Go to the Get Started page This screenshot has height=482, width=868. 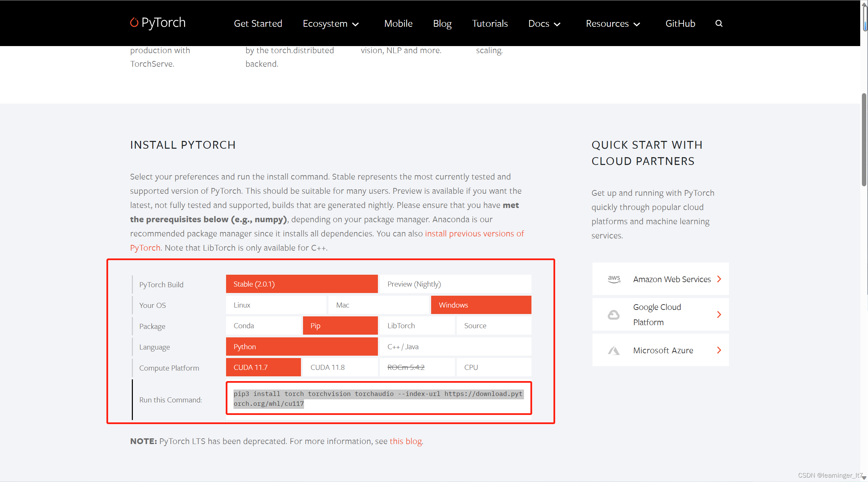258,24
